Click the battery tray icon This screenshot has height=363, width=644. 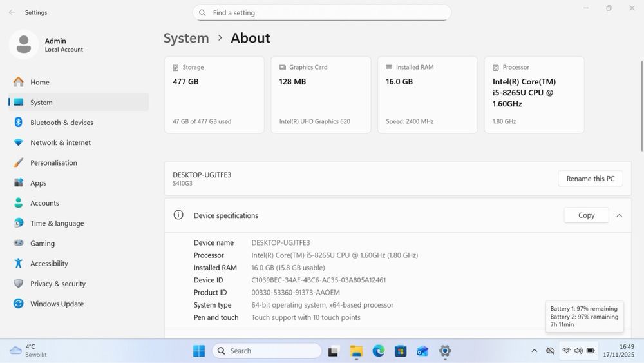click(591, 351)
